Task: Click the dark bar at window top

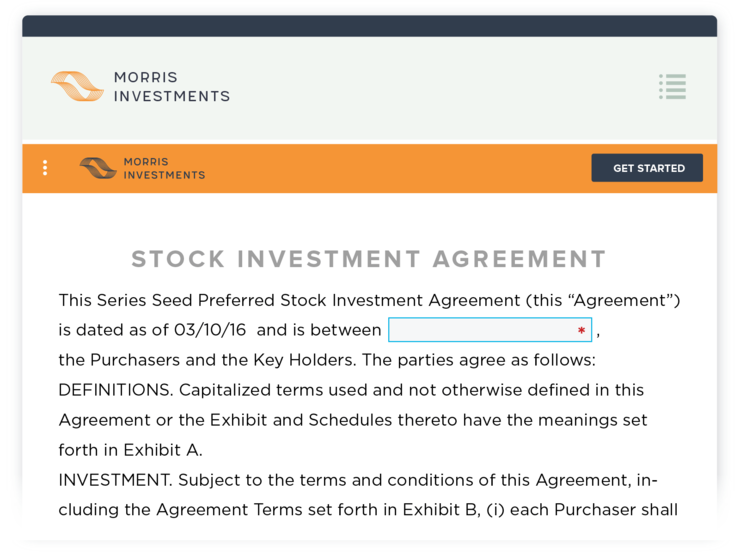Action: [x=369, y=26]
